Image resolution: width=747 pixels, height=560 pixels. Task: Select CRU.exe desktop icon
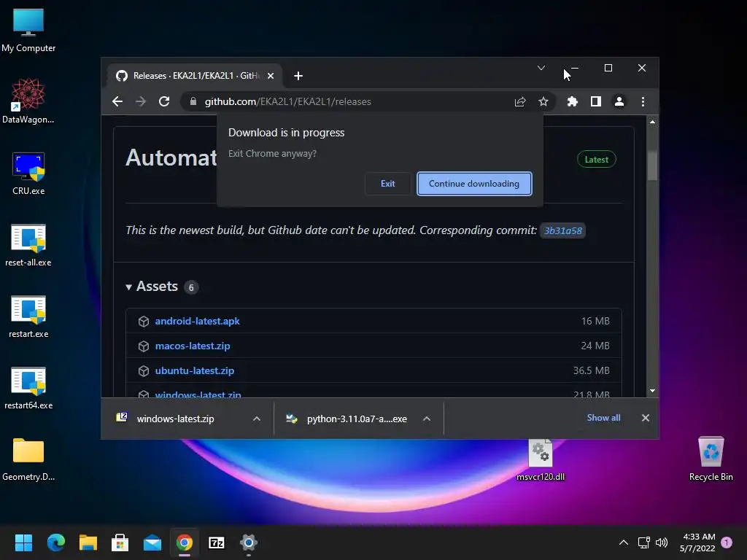coord(28,174)
